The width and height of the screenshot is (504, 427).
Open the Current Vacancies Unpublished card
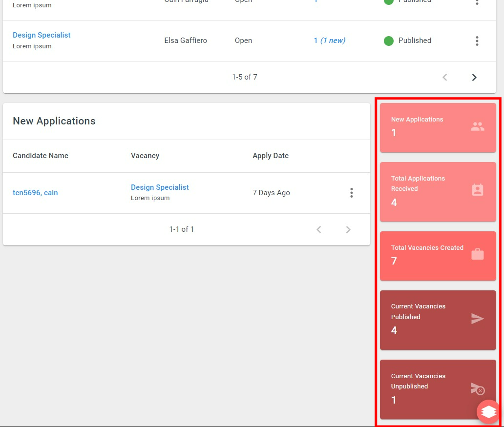point(438,389)
